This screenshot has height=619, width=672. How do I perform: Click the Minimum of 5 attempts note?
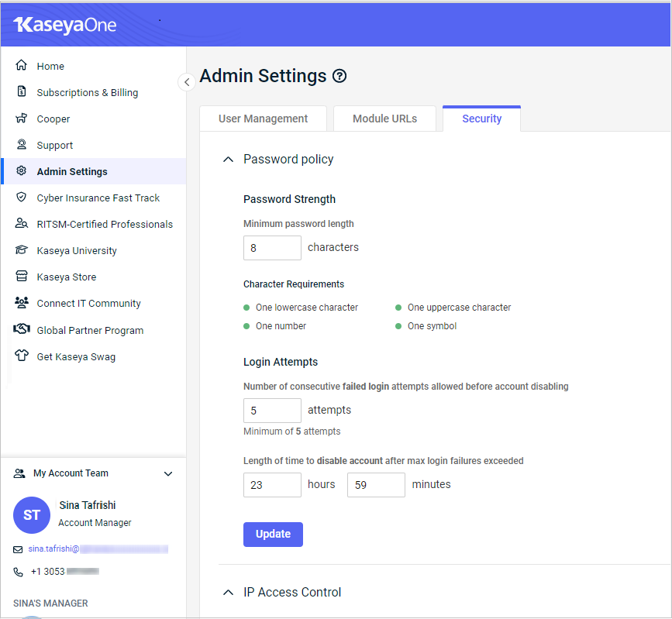pyautogui.click(x=292, y=432)
